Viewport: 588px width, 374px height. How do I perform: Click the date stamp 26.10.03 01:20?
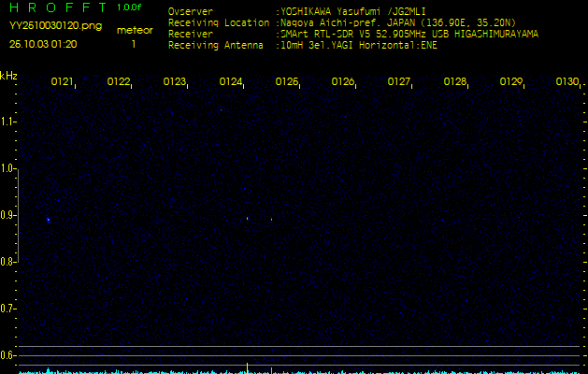[43, 44]
